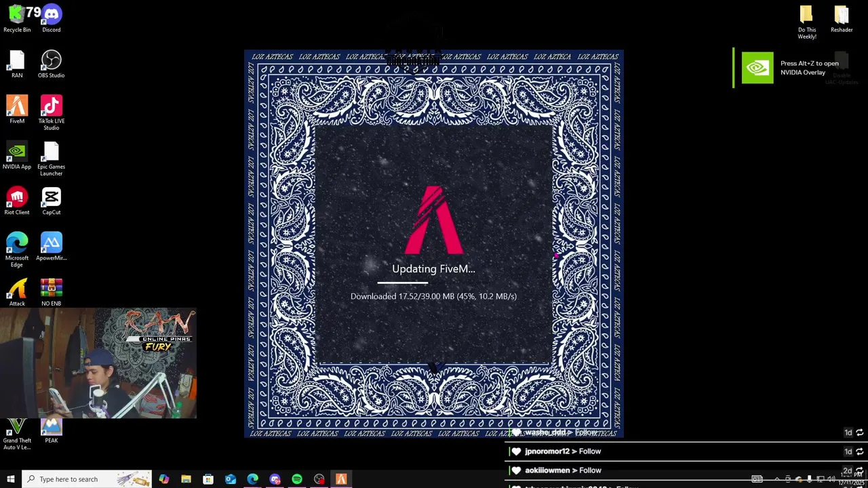Click the active FiveM taskbar button
The width and height of the screenshot is (868, 488).
(x=341, y=479)
